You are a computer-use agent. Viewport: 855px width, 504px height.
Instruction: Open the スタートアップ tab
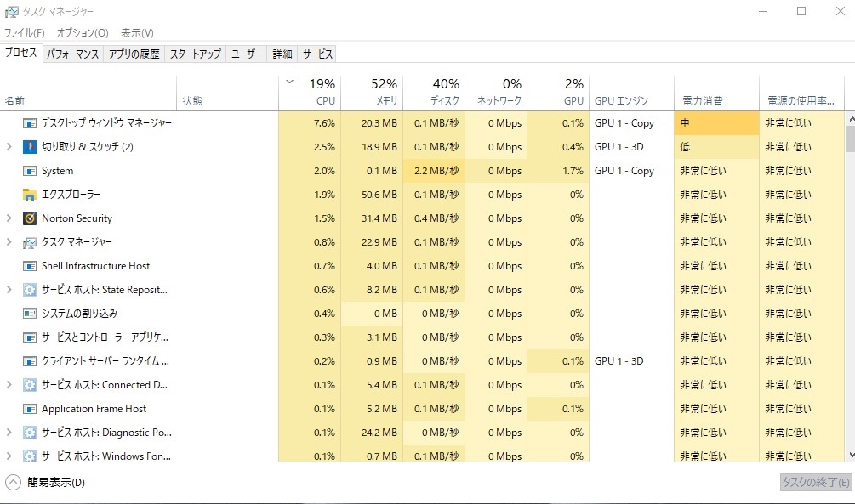pos(195,54)
